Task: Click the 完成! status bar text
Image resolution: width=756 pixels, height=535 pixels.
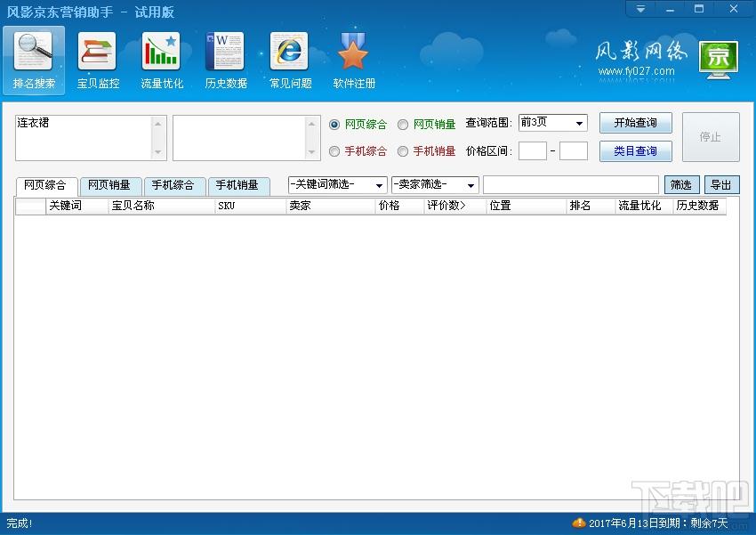Action: tap(20, 523)
